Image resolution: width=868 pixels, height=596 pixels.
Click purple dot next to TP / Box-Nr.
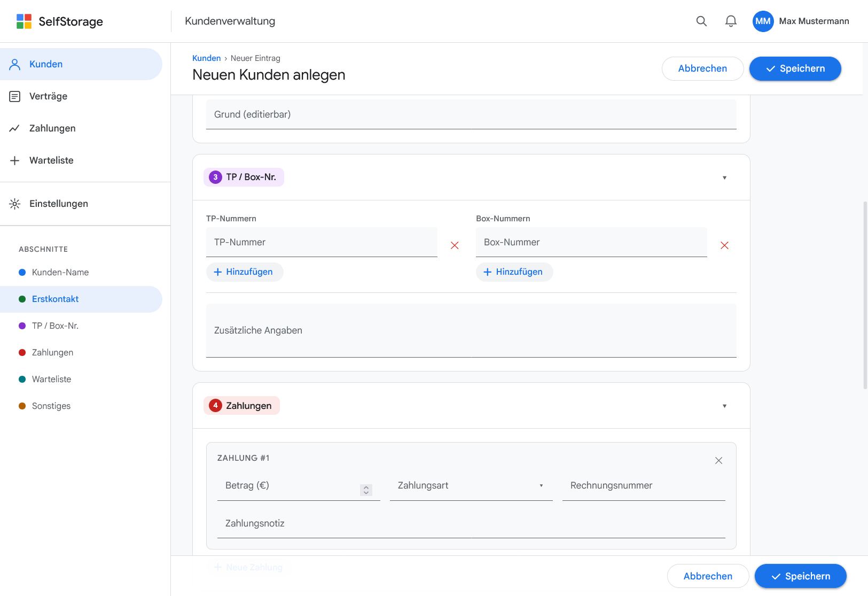(x=22, y=326)
